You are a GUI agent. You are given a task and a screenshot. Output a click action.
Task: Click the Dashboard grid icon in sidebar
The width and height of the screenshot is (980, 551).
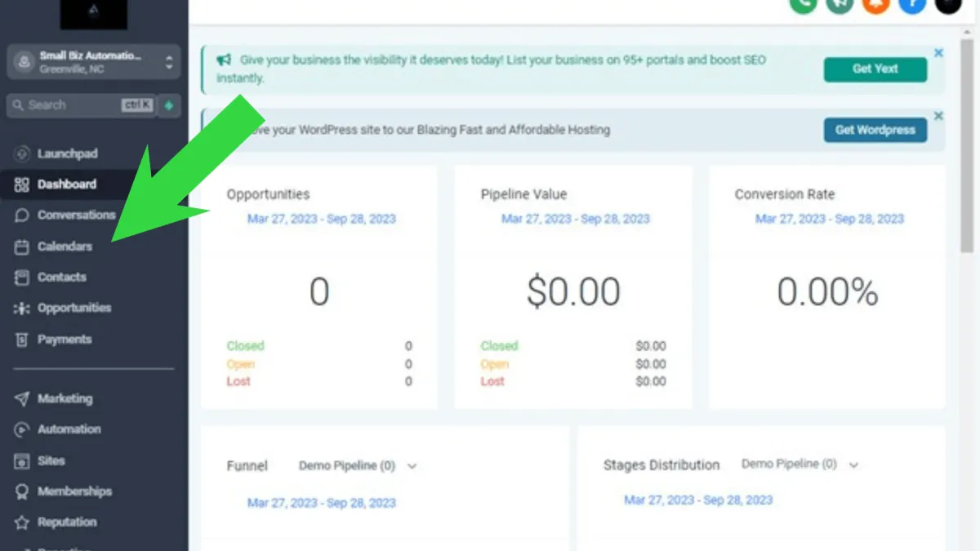tap(22, 184)
